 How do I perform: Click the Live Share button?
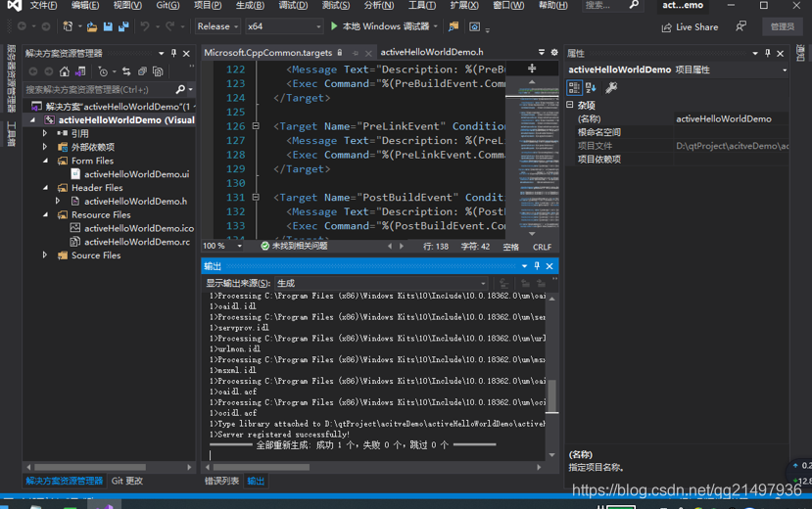pos(691,26)
